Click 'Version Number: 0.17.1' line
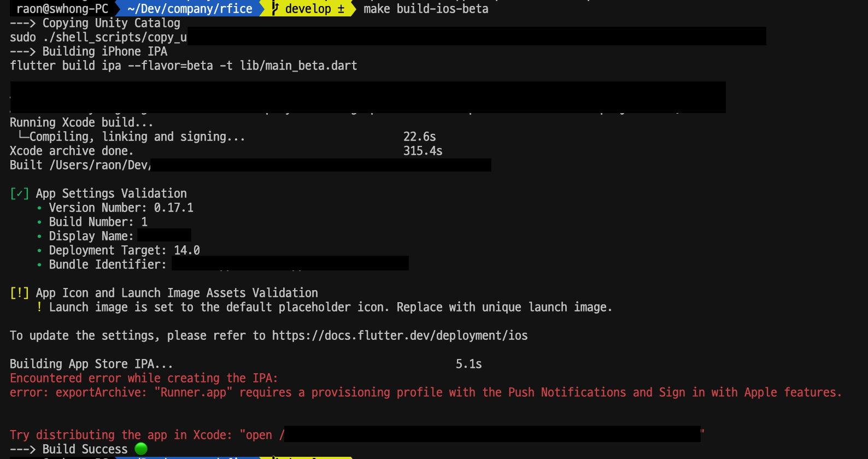868x459 pixels. click(121, 208)
